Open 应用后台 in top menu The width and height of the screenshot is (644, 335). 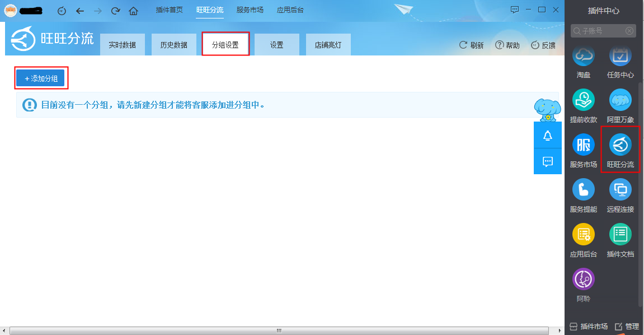pos(290,10)
